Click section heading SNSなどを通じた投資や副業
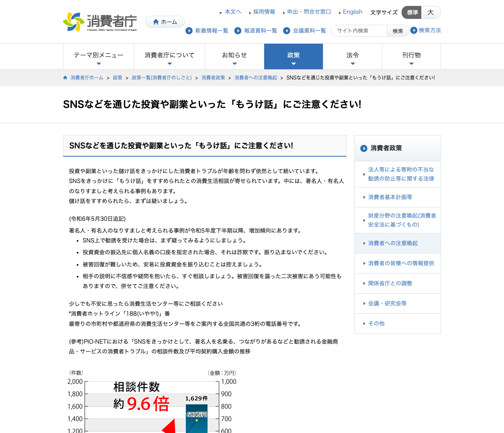504x433 pixels. pyautogui.click(x=181, y=146)
